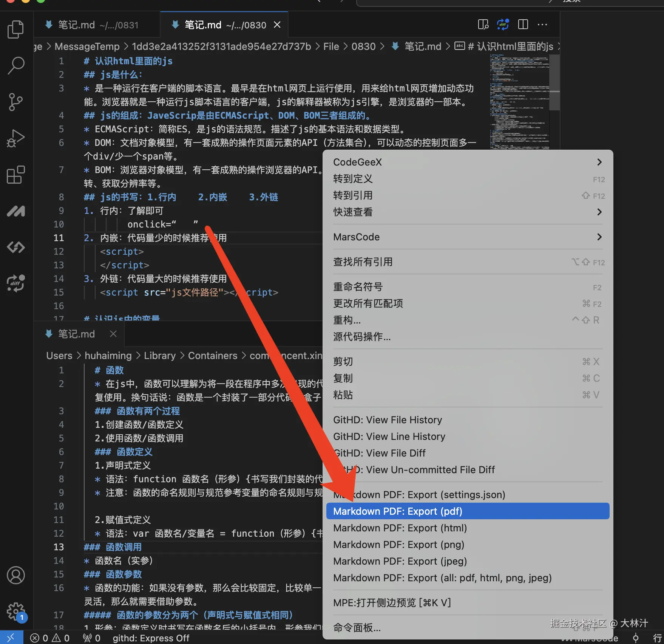Open the '# 认识html里面的js' breadcrumb symbol
This screenshot has width=664, height=644.
pyautogui.click(x=504, y=46)
